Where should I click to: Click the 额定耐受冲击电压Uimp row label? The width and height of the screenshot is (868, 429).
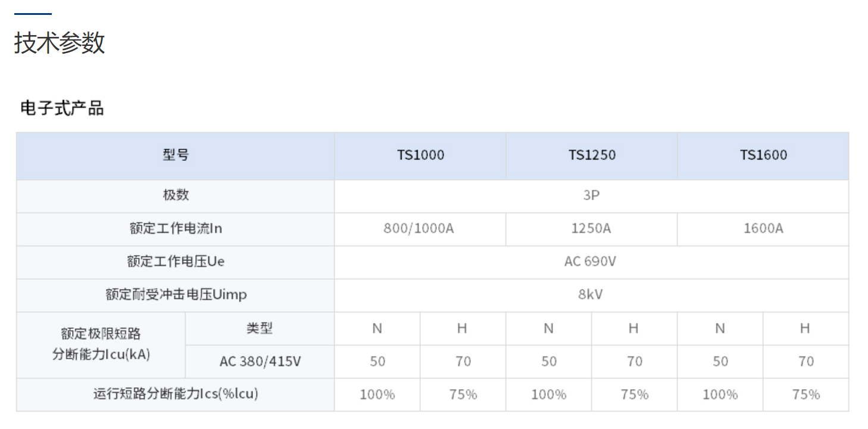point(175,294)
